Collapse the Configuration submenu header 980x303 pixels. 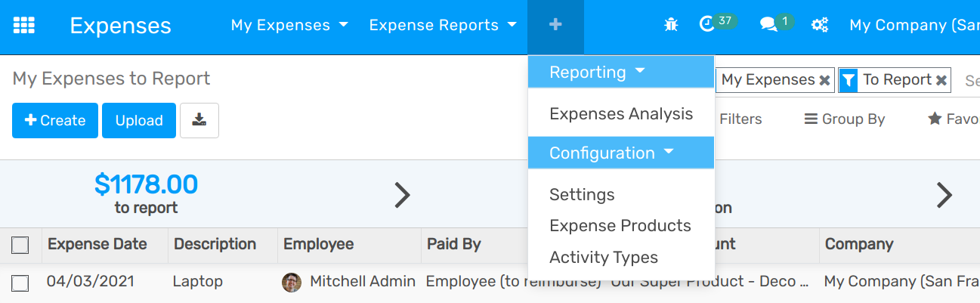point(621,153)
